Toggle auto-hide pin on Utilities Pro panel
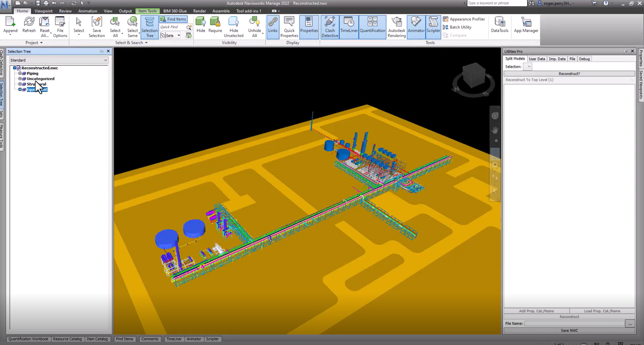The image size is (644, 345). [626, 51]
